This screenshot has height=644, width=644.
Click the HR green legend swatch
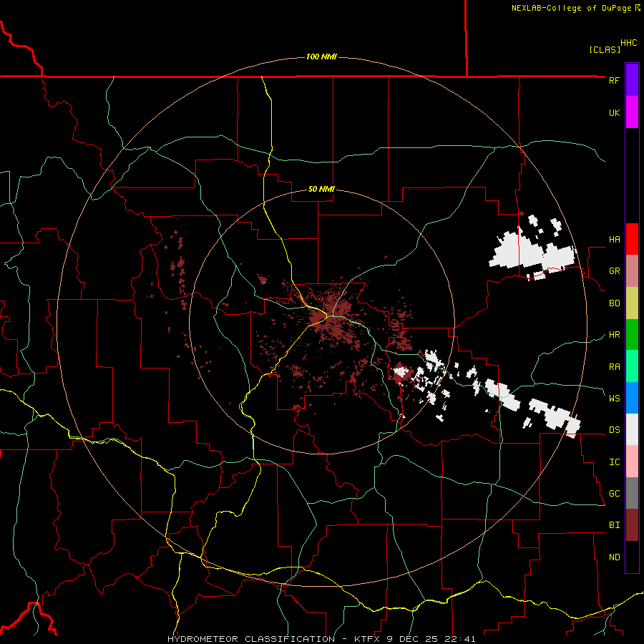pos(632,335)
